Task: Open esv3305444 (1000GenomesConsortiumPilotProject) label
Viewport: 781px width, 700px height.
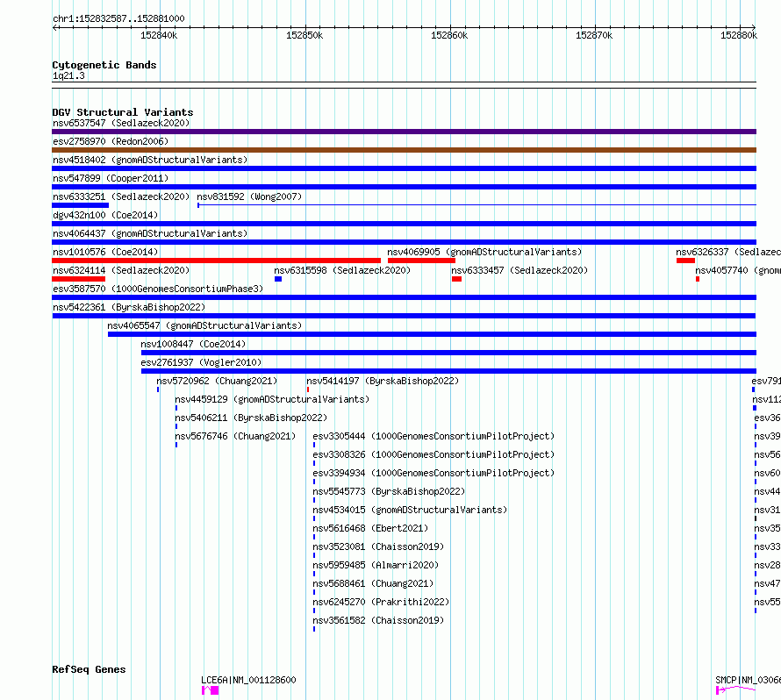Action: 433,436
